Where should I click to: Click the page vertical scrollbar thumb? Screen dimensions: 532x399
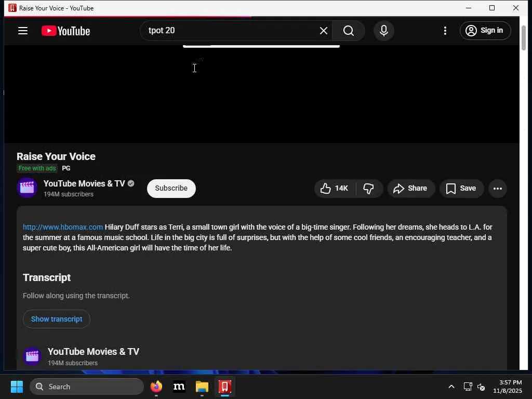(x=524, y=38)
